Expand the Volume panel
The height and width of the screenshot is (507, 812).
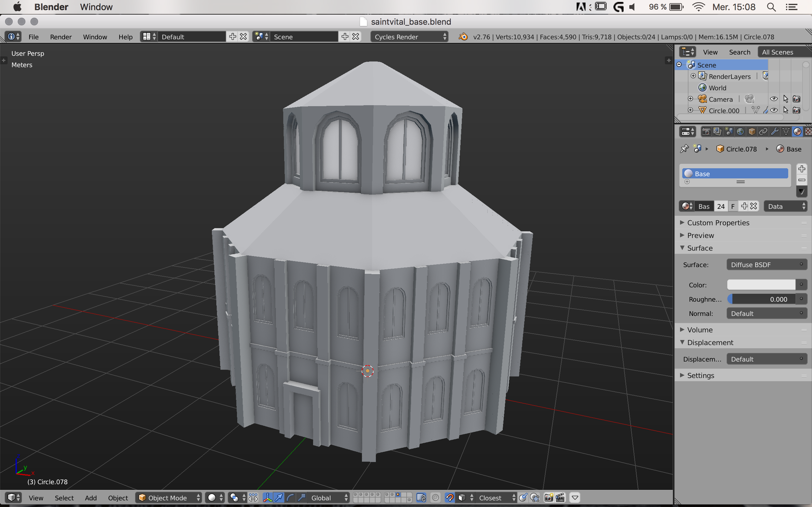(700, 330)
